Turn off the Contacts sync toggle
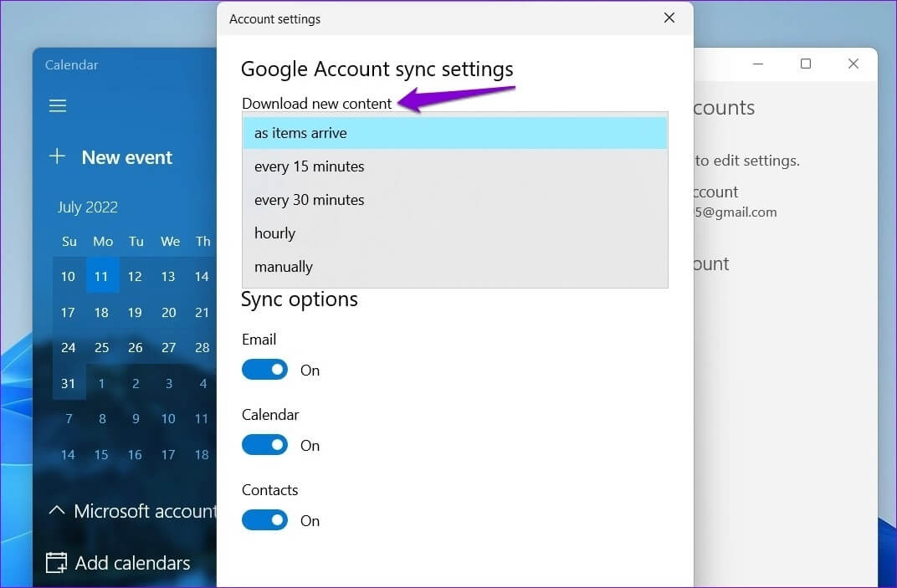 tap(264, 520)
